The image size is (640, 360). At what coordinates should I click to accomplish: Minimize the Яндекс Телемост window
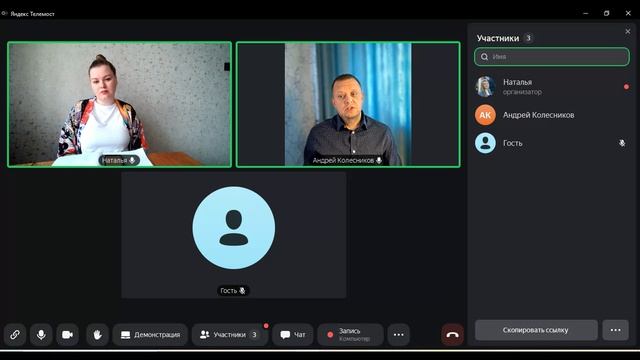point(586,13)
